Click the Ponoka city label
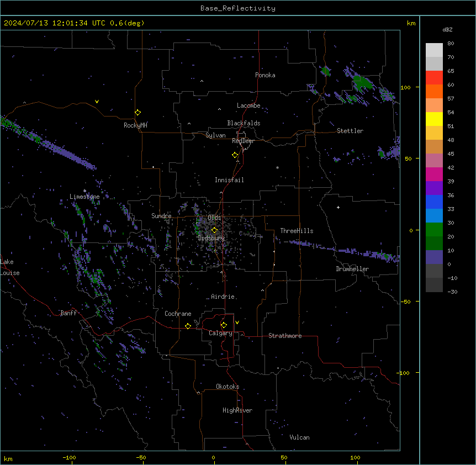The width and height of the screenshot is (476, 465). pyautogui.click(x=265, y=75)
